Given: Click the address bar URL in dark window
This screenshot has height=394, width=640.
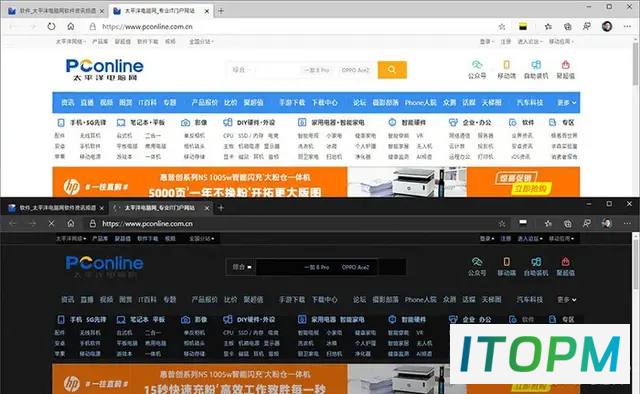Looking at the screenshot, I should [x=147, y=224].
